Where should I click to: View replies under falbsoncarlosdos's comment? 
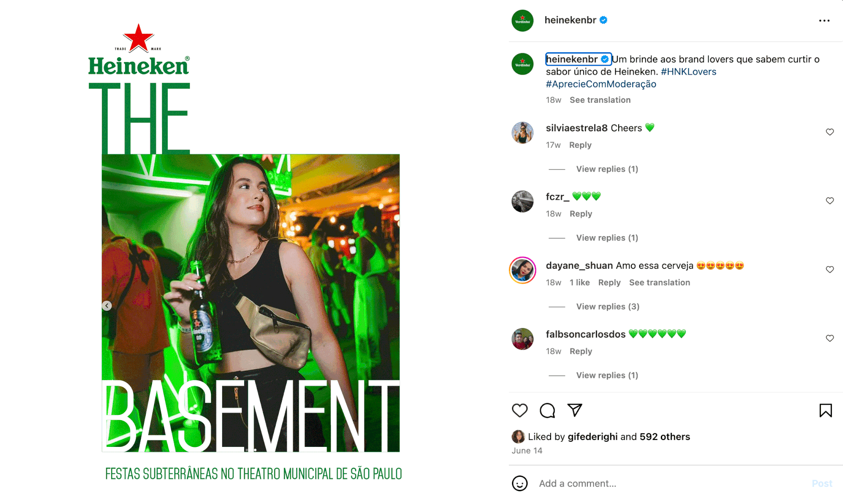point(607,375)
